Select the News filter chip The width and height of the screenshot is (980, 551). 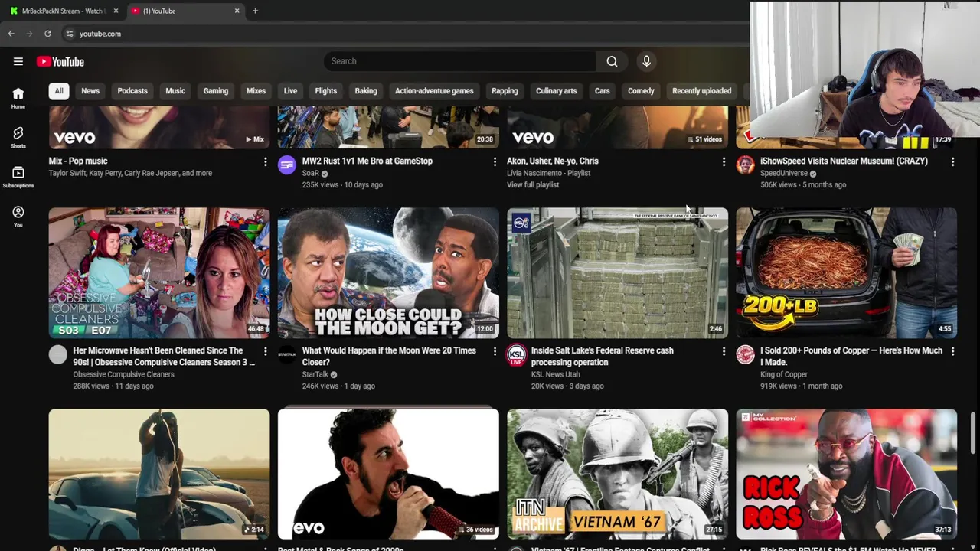pos(90,91)
